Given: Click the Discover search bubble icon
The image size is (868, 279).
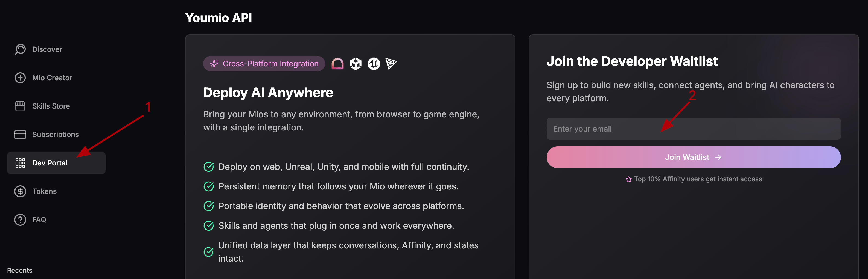Looking at the screenshot, I should click(x=20, y=49).
